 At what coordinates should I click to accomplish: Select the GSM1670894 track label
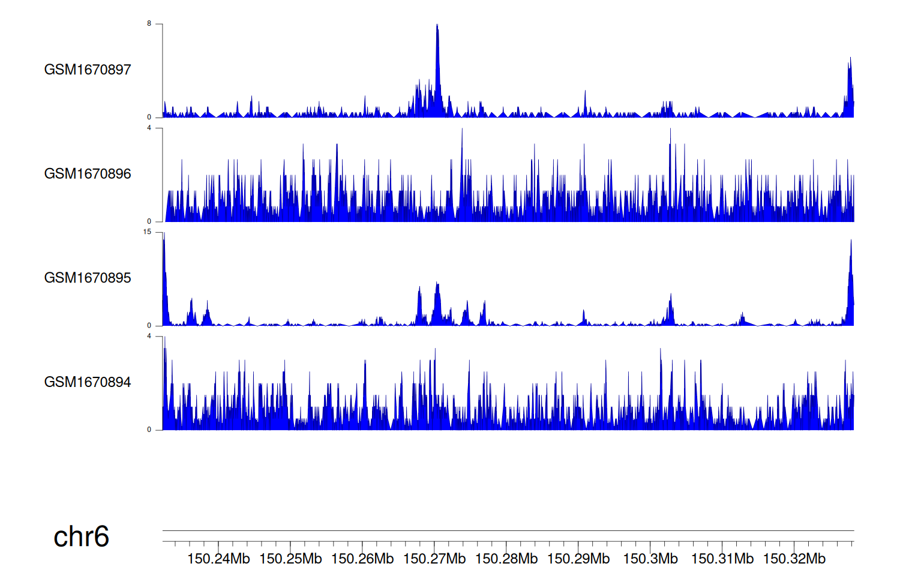88,382
